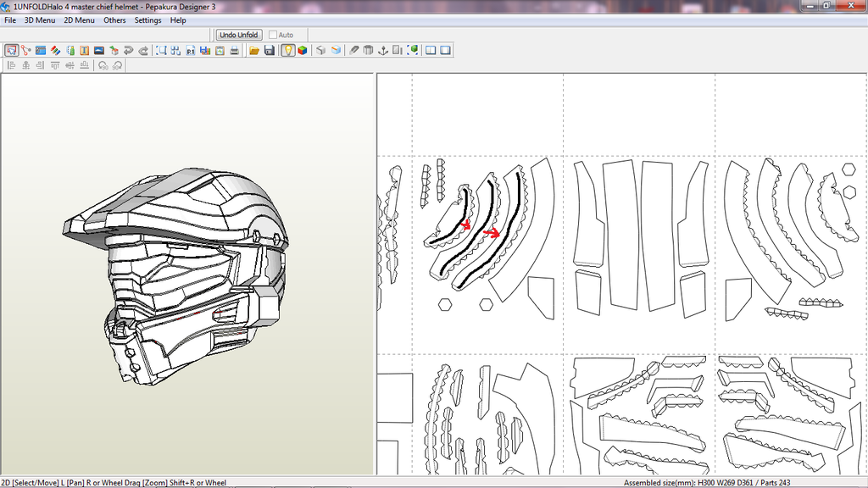Click the notebook with green marker icon
Viewport: 868px width, 488px height.
[x=70, y=50]
